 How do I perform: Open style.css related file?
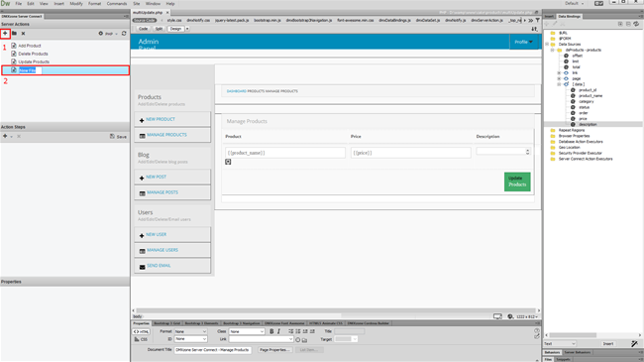click(x=174, y=20)
